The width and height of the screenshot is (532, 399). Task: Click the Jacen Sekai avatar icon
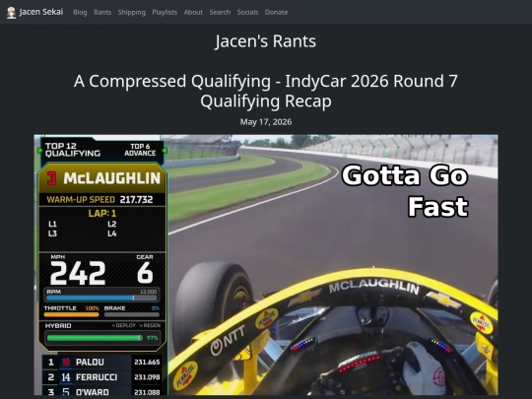(12, 13)
